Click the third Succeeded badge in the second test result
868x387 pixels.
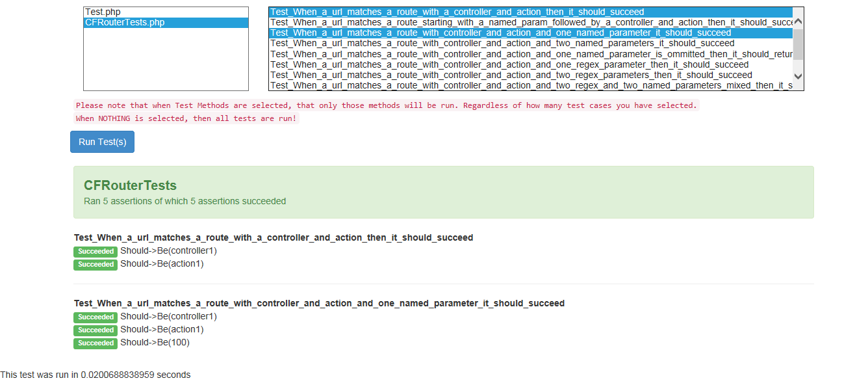pos(95,343)
